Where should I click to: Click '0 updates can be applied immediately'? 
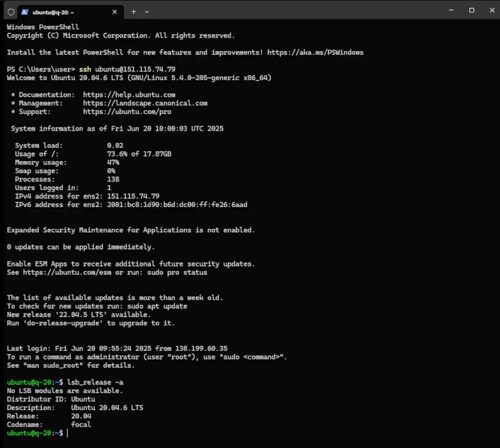[81, 247]
